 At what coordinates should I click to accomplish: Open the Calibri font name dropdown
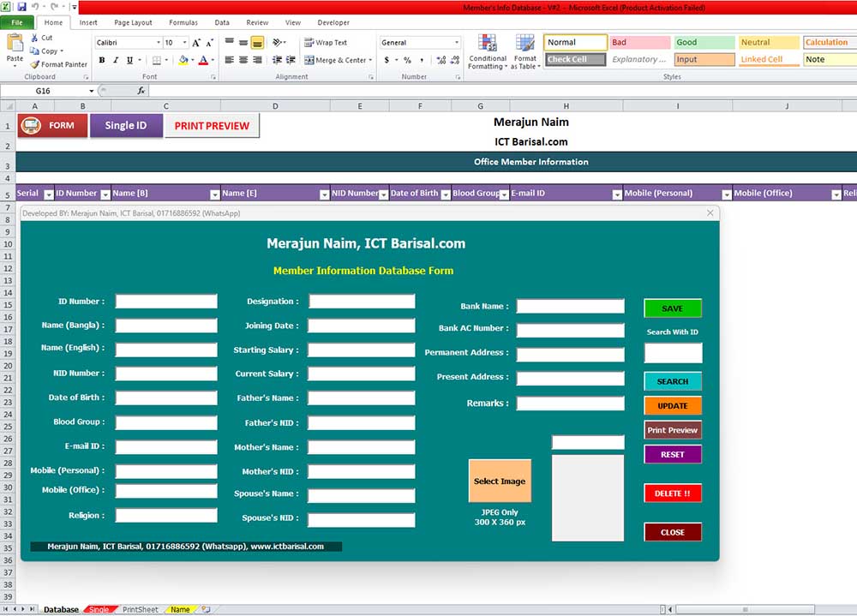click(x=159, y=42)
